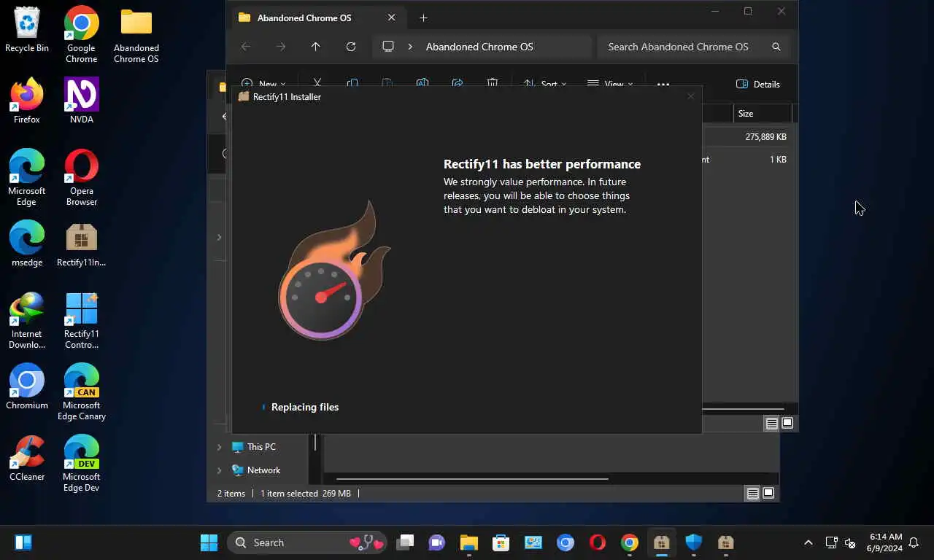Close the Abandoned Chrome OS tab
The image size is (934, 560).
coord(392,17)
